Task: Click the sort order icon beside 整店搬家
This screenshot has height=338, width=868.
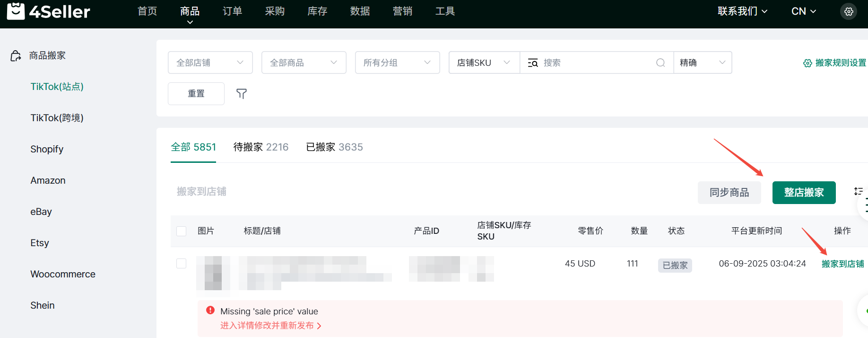Action: click(x=858, y=191)
